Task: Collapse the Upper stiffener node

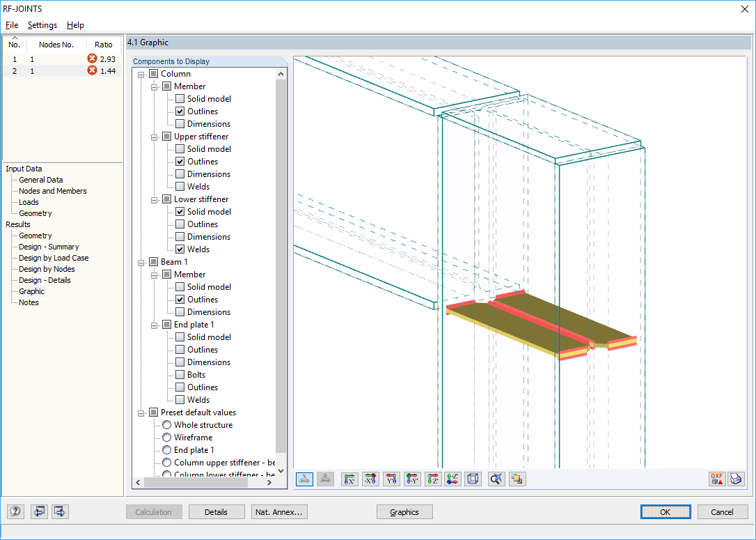Action: click(155, 137)
